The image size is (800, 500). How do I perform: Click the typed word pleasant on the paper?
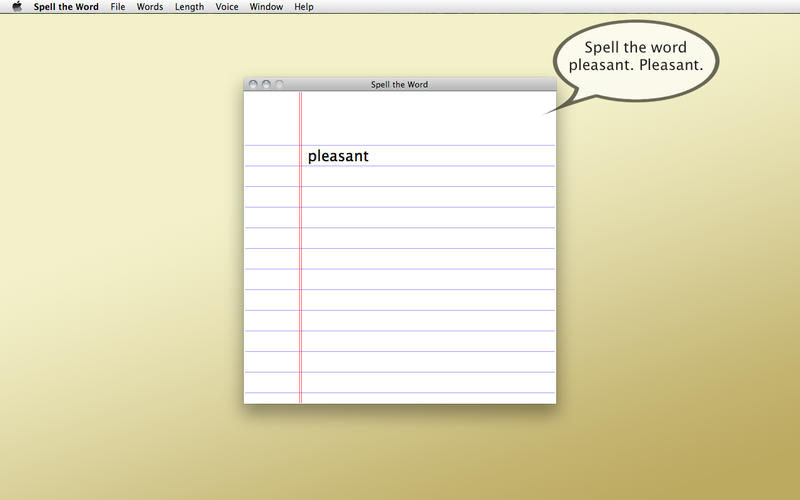[x=338, y=156]
